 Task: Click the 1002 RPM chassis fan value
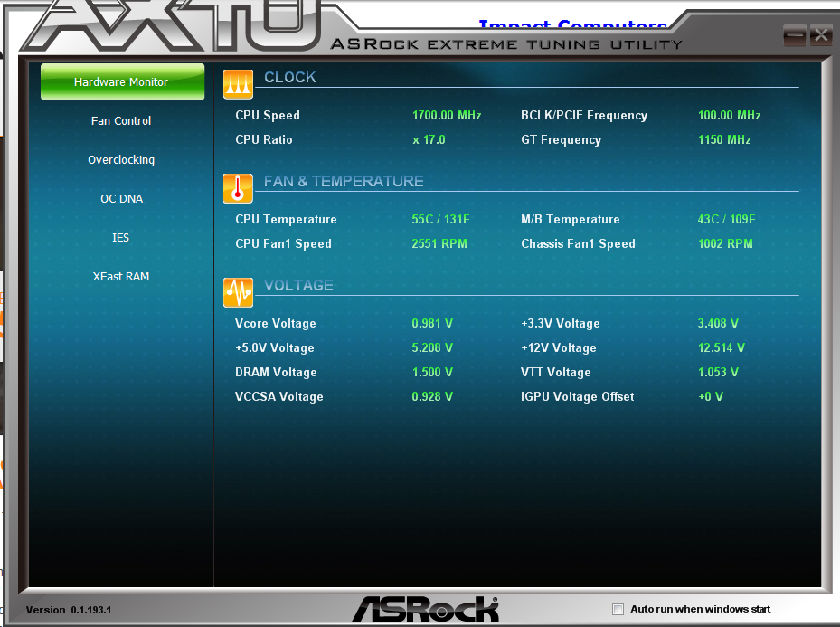(x=725, y=244)
